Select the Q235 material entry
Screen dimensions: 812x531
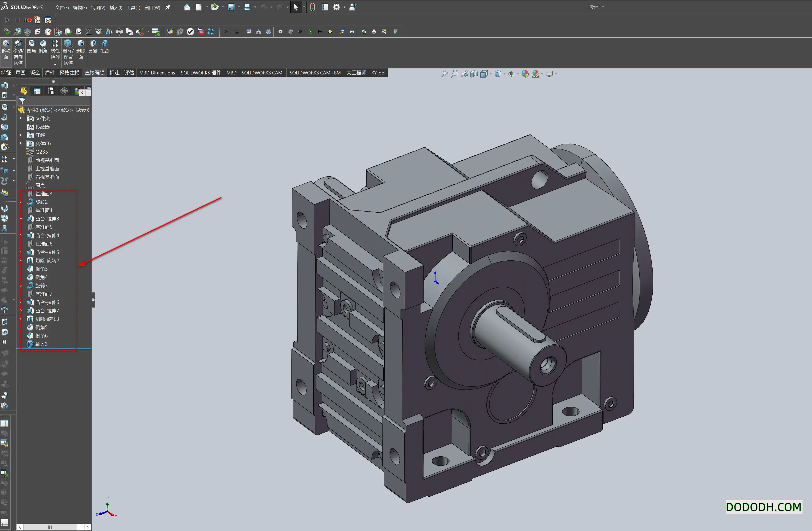pos(42,151)
